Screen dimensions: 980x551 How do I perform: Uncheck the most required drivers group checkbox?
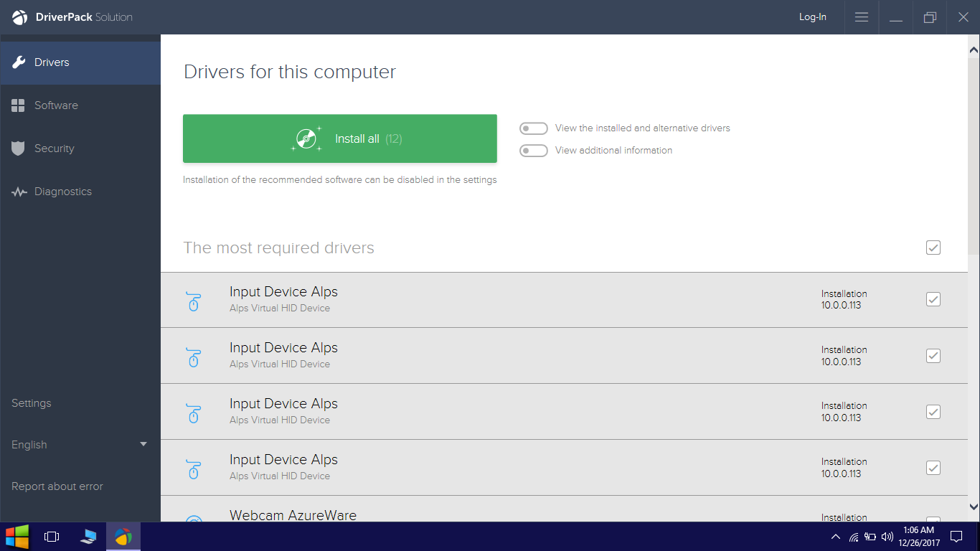pyautogui.click(x=933, y=248)
